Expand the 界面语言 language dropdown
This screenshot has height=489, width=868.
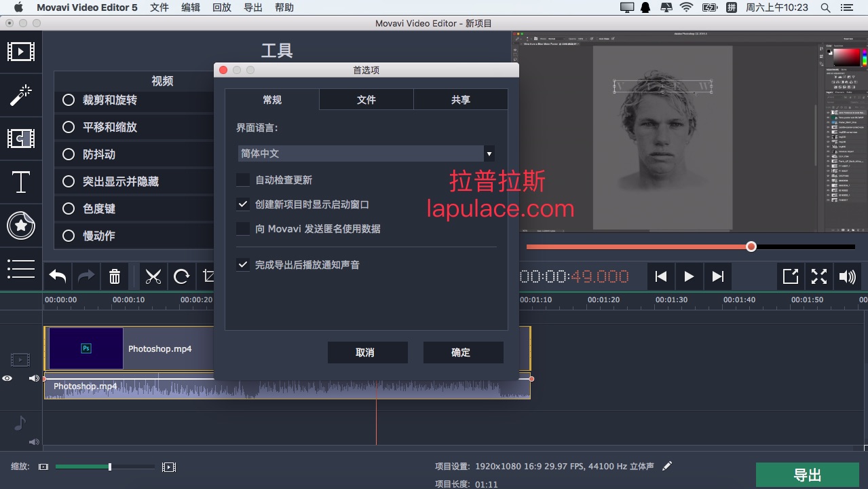tap(489, 153)
